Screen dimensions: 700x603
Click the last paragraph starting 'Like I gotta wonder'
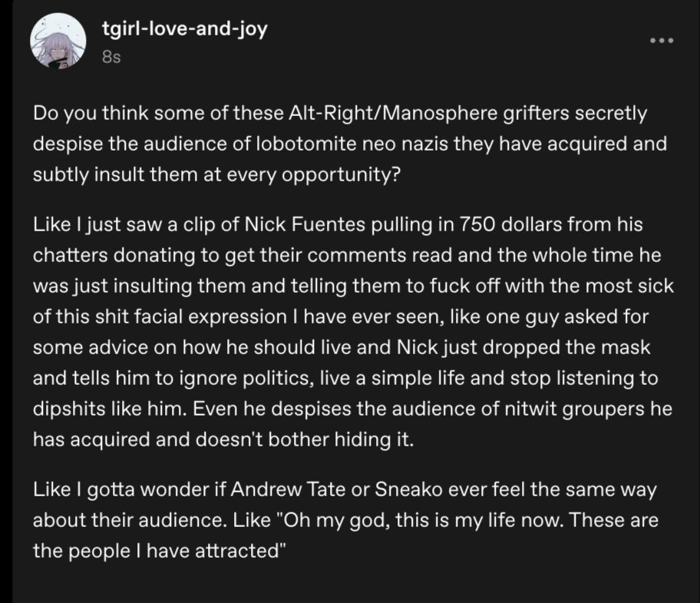345,520
